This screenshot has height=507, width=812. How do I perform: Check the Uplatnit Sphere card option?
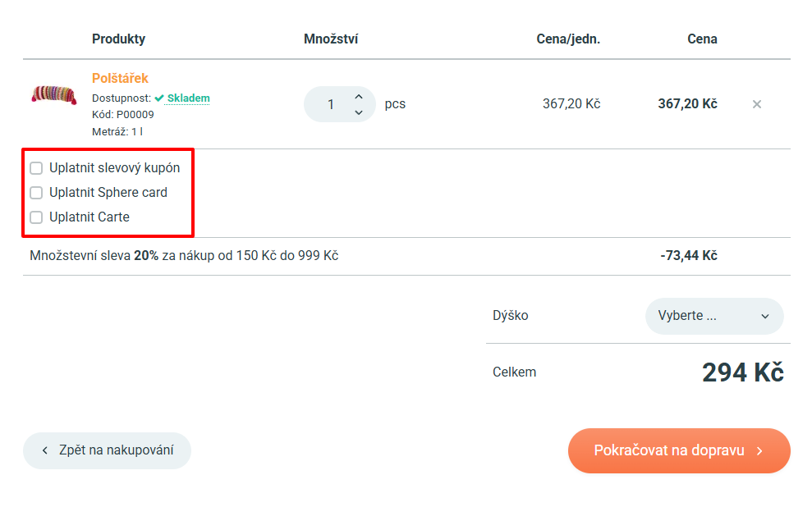click(36, 193)
